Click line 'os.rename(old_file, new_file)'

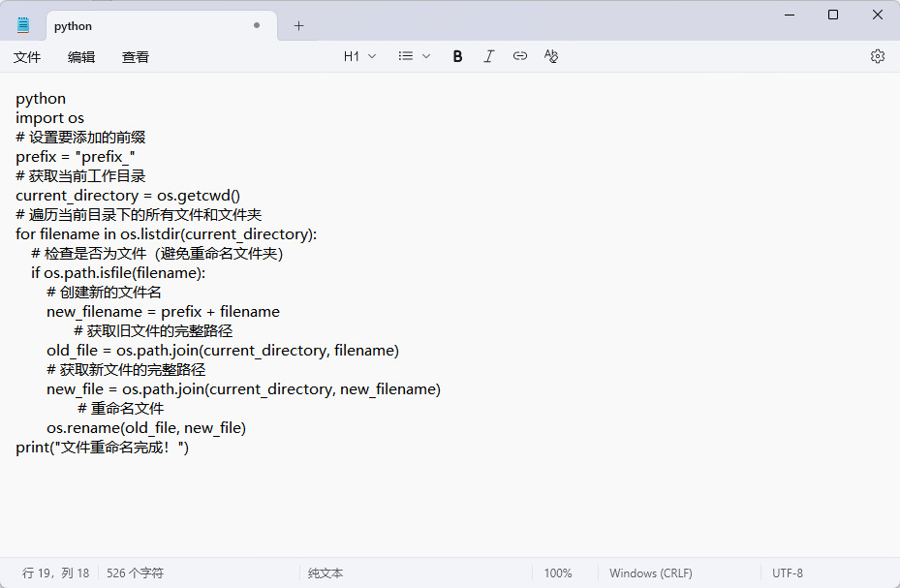tap(146, 428)
